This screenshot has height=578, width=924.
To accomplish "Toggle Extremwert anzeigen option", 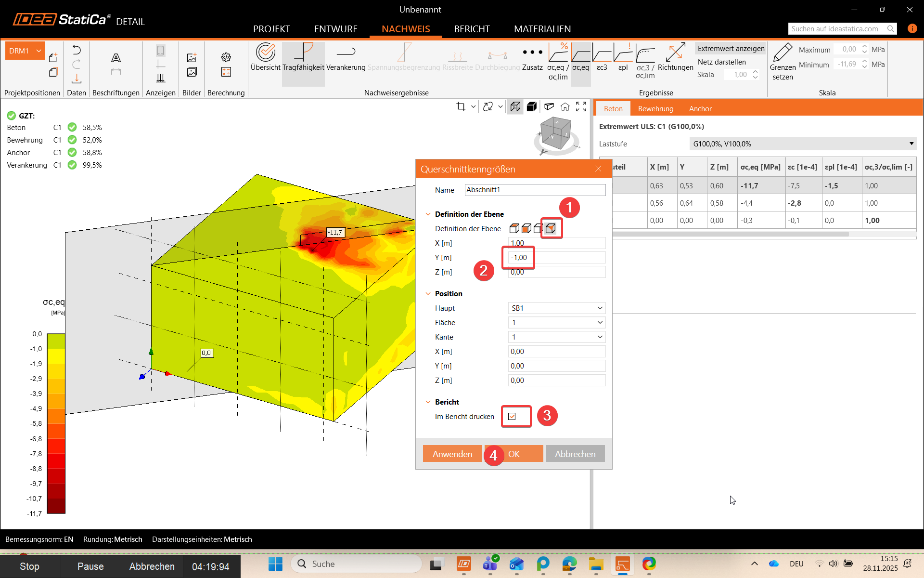I will coord(731,49).
